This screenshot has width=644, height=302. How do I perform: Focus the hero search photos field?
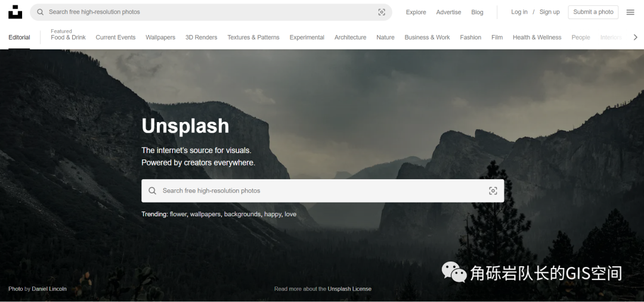(x=323, y=191)
